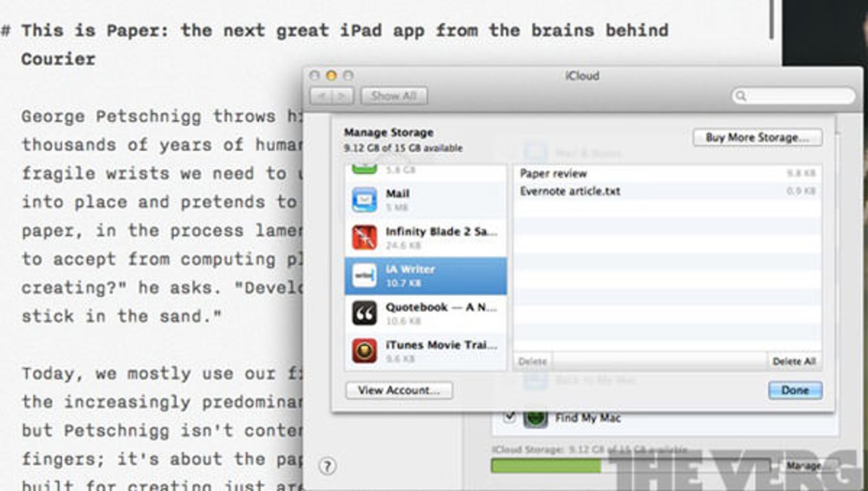Select the Mail app storage row
Image resolution: width=868 pixels, height=491 pixels.
point(425,200)
